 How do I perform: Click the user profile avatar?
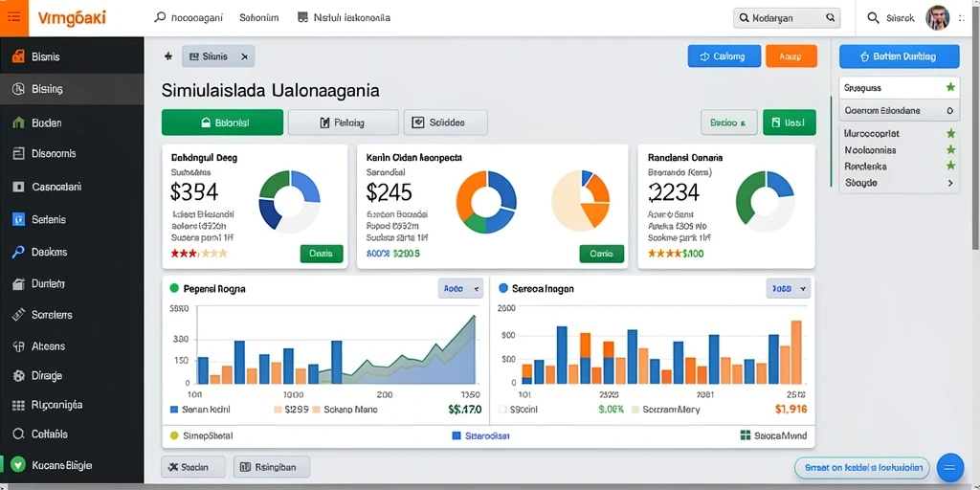[937, 18]
